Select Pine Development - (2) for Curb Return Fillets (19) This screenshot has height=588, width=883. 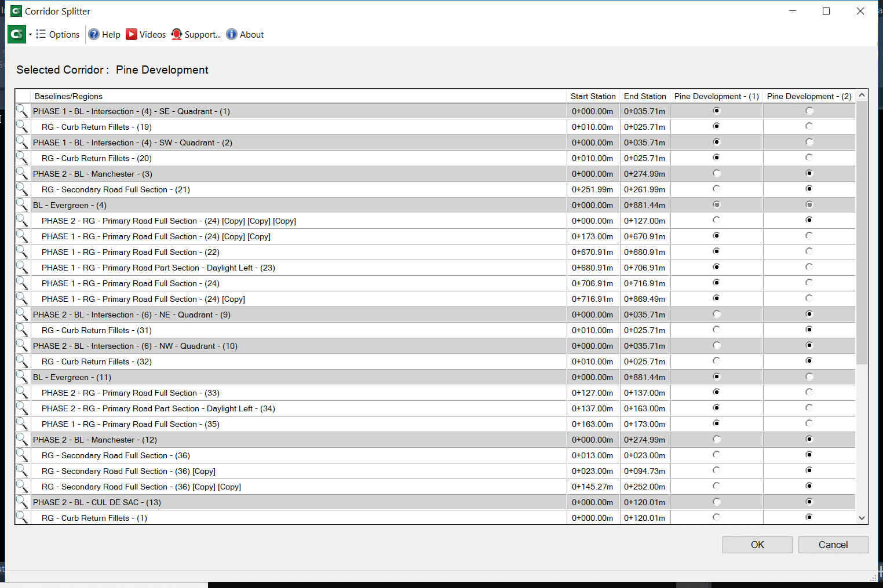[809, 126]
